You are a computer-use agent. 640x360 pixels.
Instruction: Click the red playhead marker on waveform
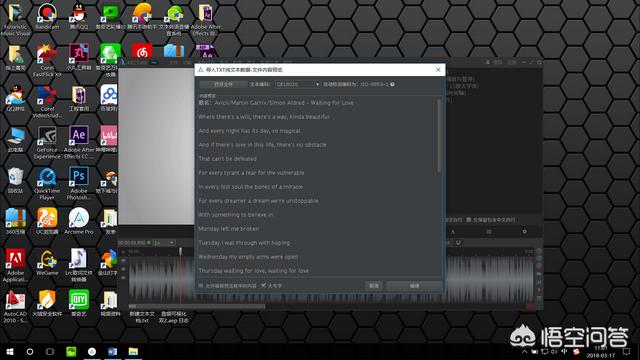pos(180,252)
